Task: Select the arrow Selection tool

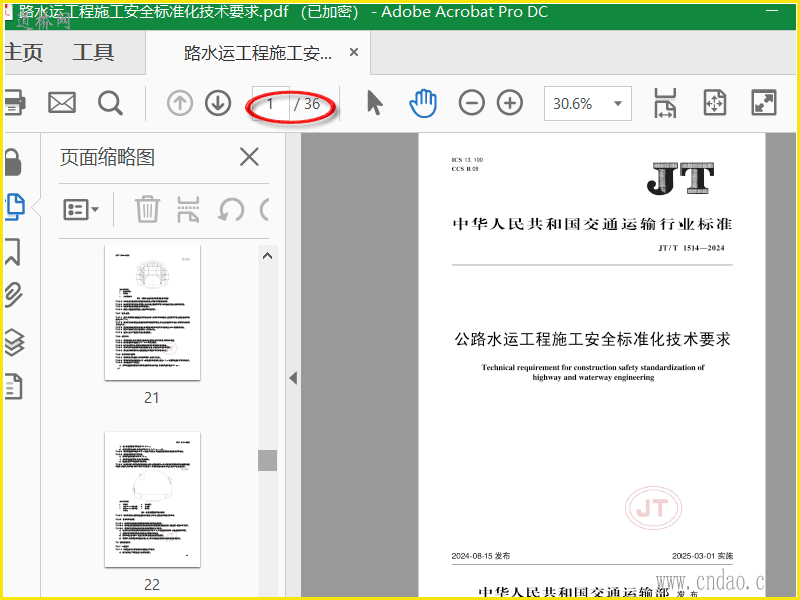Action: point(374,103)
